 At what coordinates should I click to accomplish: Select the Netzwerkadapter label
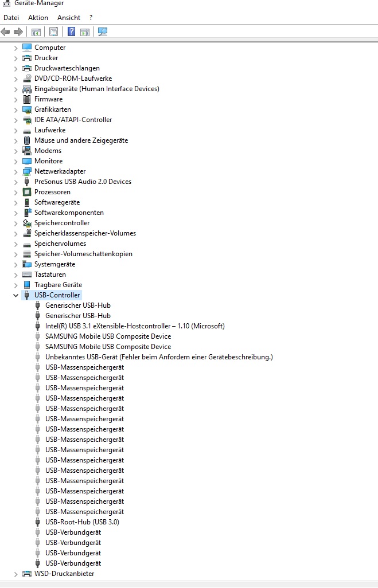pos(60,171)
